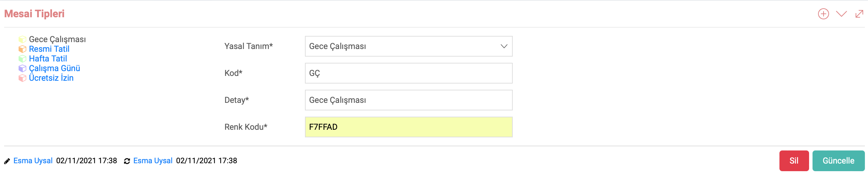Screen dimensions: 868x176
Task: Focus the Kod input field
Action: click(x=409, y=73)
